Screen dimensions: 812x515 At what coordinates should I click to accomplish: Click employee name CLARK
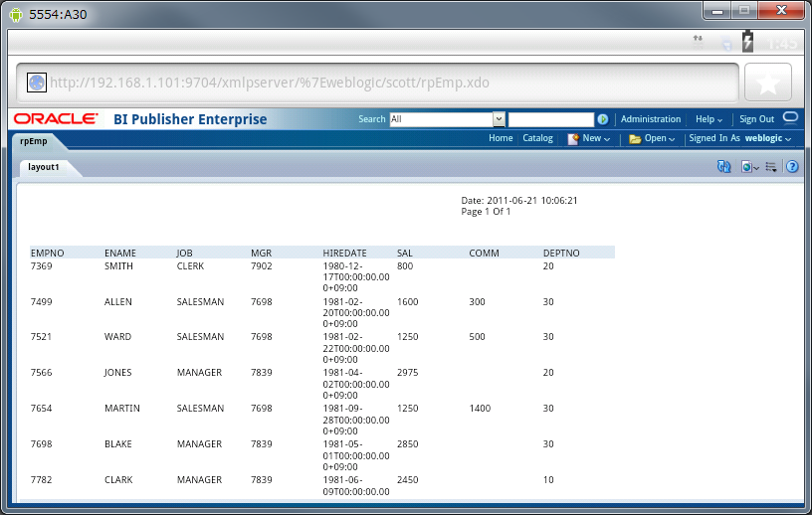tap(118, 479)
